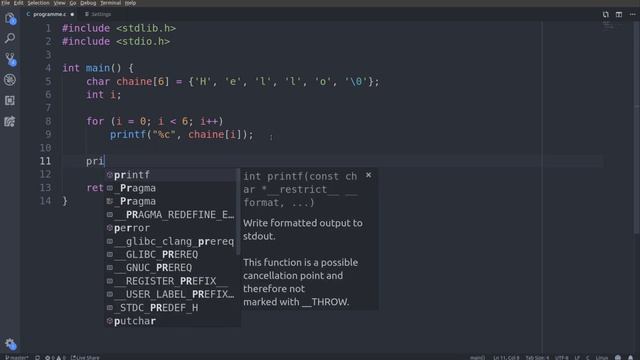This screenshot has width=640, height=360.
Task: Switch to the Settings tab
Action: tap(98, 14)
